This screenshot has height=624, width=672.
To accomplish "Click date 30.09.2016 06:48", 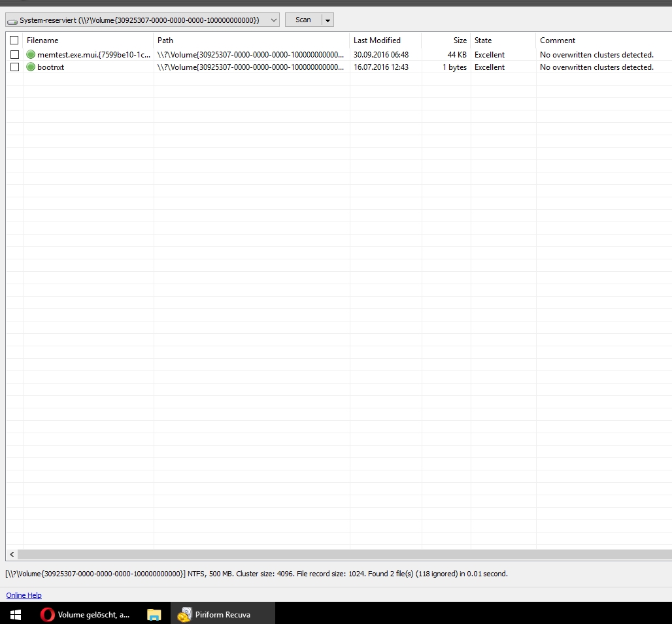I will tap(381, 54).
